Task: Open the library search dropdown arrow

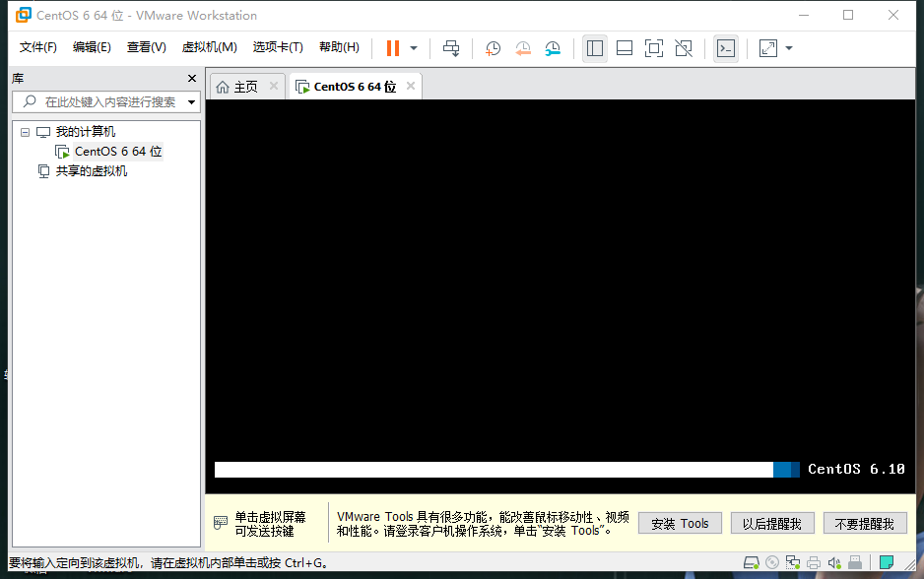Action: 191,102
